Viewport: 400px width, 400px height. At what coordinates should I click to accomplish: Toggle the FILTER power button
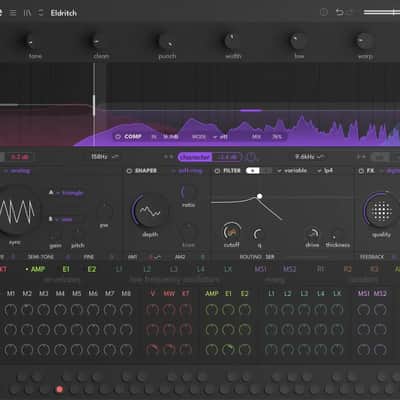[x=217, y=171]
